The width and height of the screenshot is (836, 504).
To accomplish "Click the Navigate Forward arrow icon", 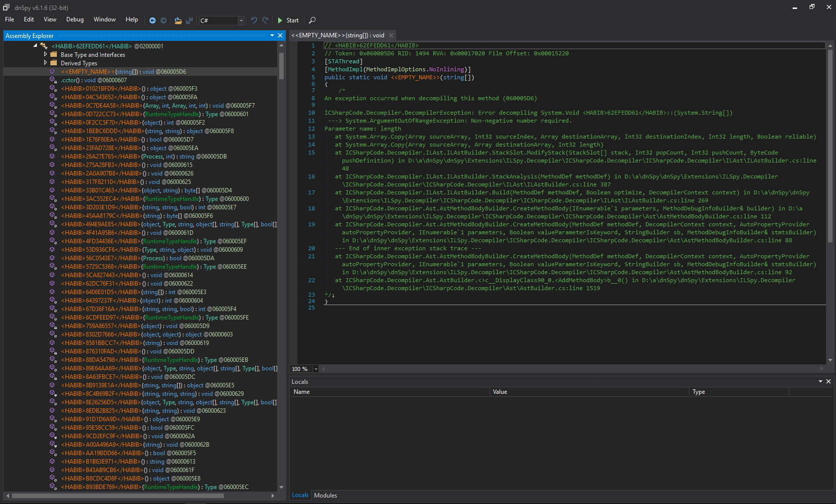I will [x=164, y=20].
